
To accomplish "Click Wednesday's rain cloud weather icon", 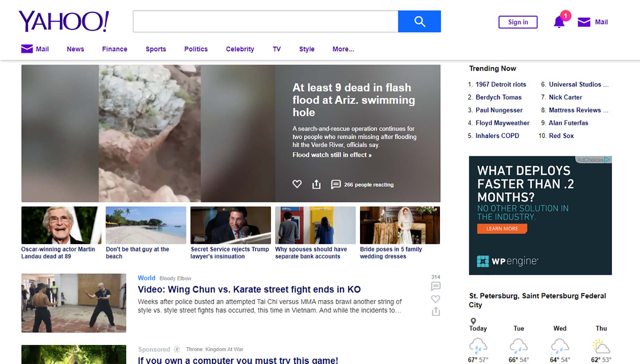I will click(x=560, y=346).
